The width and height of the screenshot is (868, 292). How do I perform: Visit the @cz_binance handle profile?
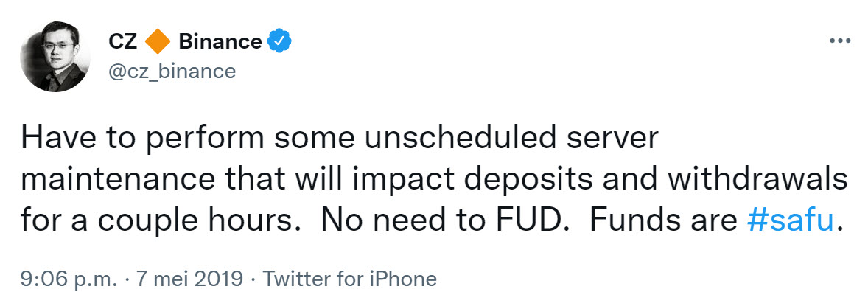pyautogui.click(x=172, y=72)
